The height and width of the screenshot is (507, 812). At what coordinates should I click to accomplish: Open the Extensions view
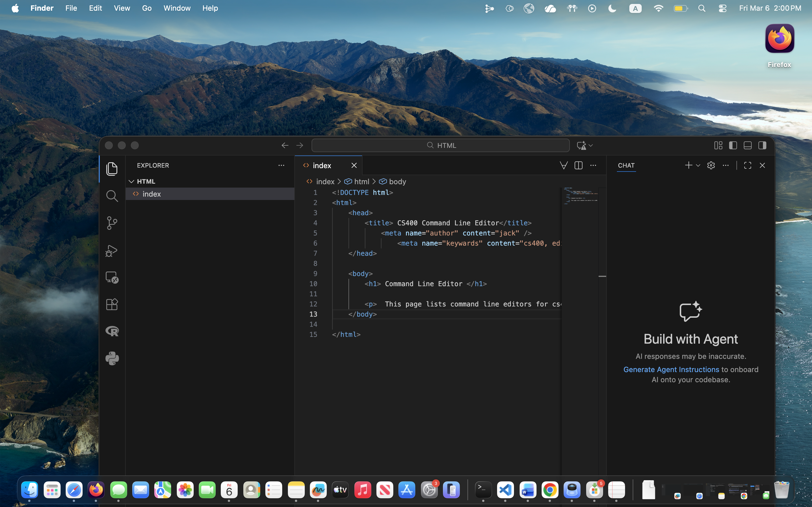pos(112,304)
